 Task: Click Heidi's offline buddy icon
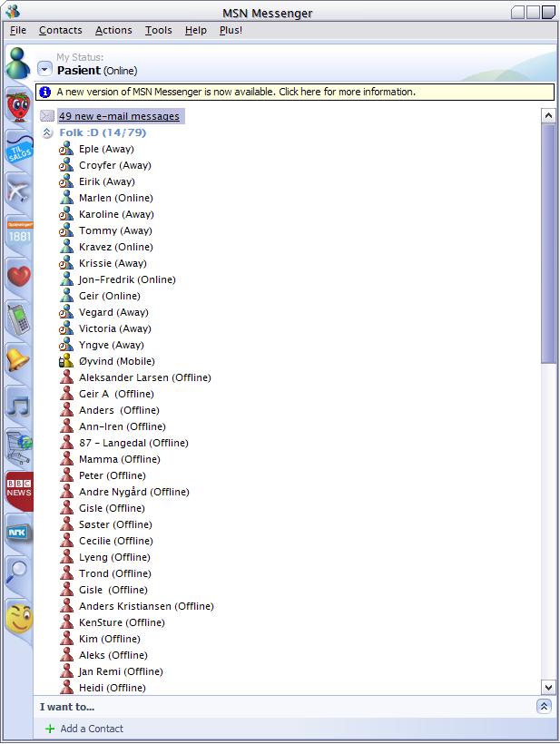[67, 687]
